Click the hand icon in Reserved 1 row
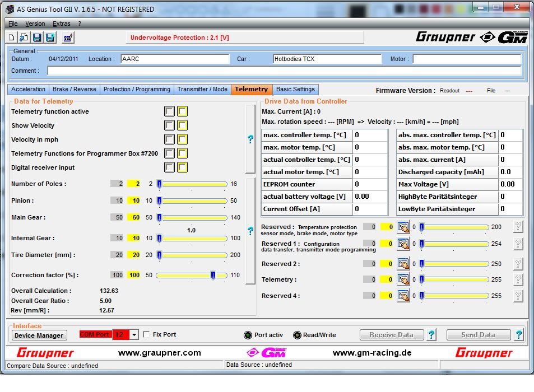Viewport: 534px width, 392px height. pos(403,244)
